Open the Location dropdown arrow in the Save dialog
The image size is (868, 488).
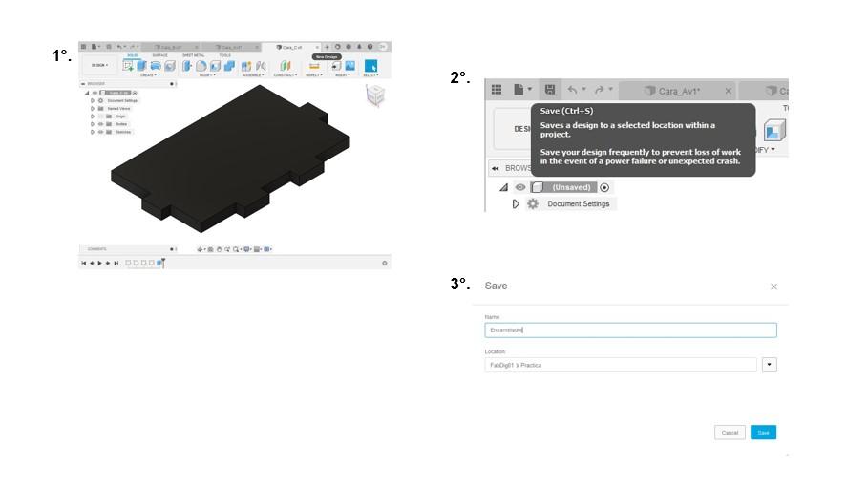pyautogui.click(x=770, y=365)
